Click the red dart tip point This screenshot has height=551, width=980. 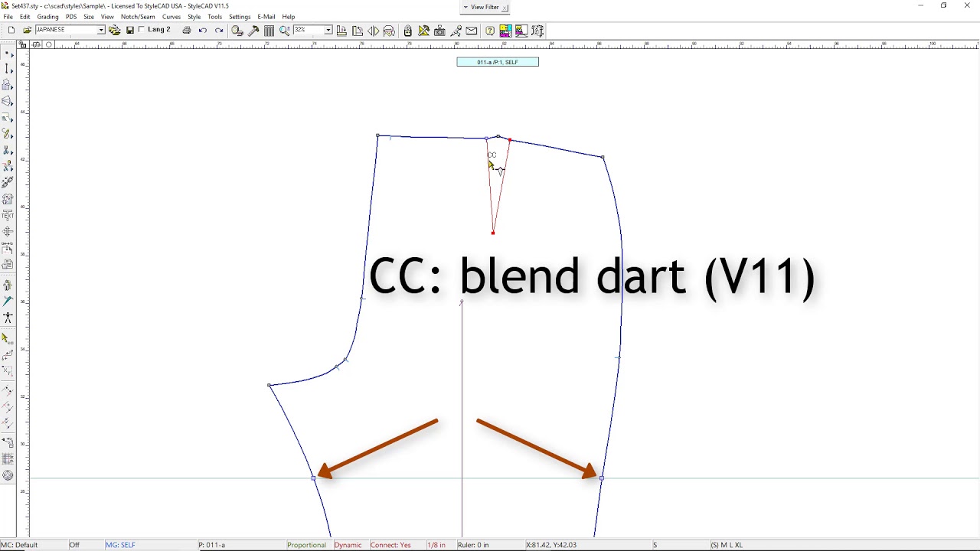pyautogui.click(x=493, y=233)
